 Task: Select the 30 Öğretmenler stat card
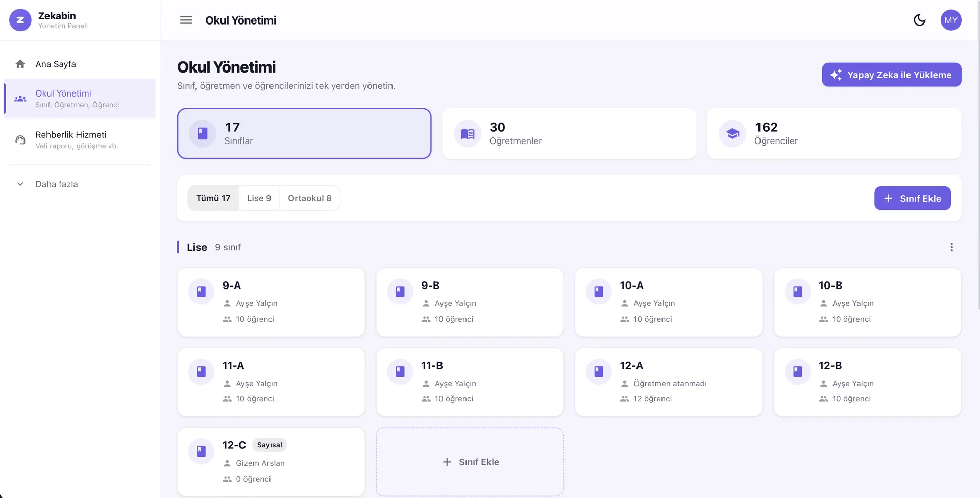tap(569, 133)
